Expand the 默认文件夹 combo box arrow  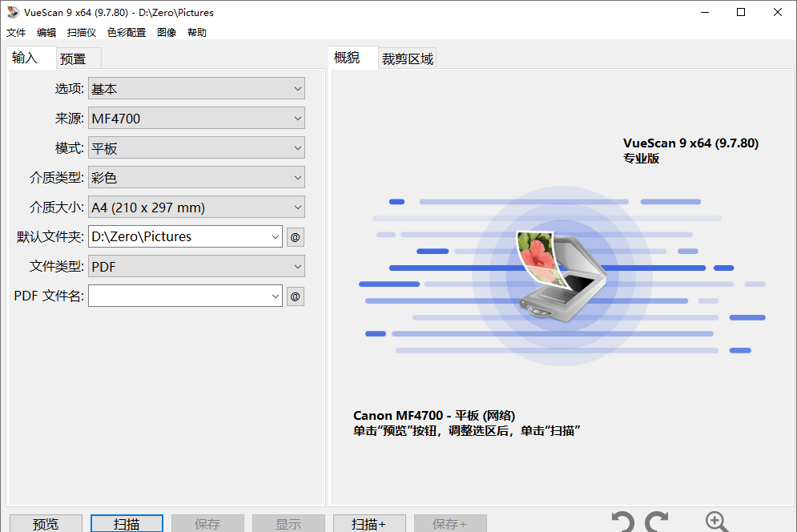(x=275, y=237)
